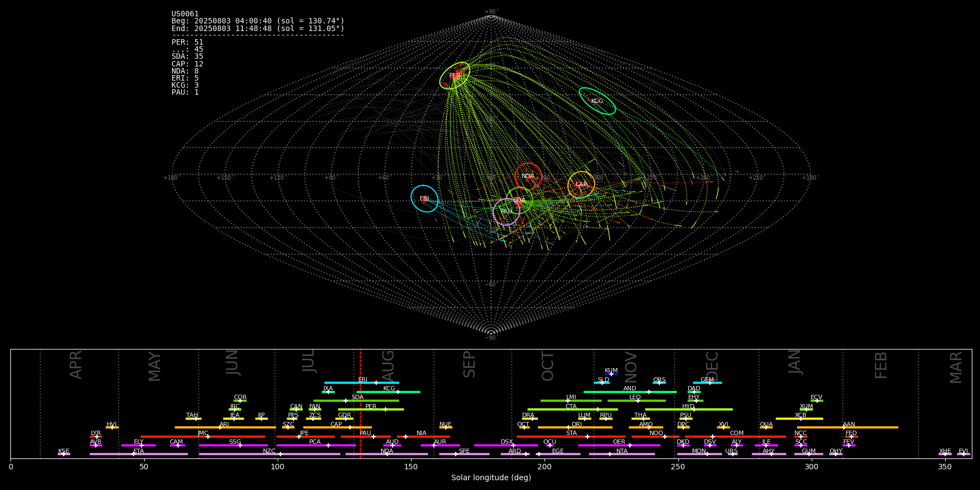
Task: Select the +120 longitude grid label
Action: (277, 177)
